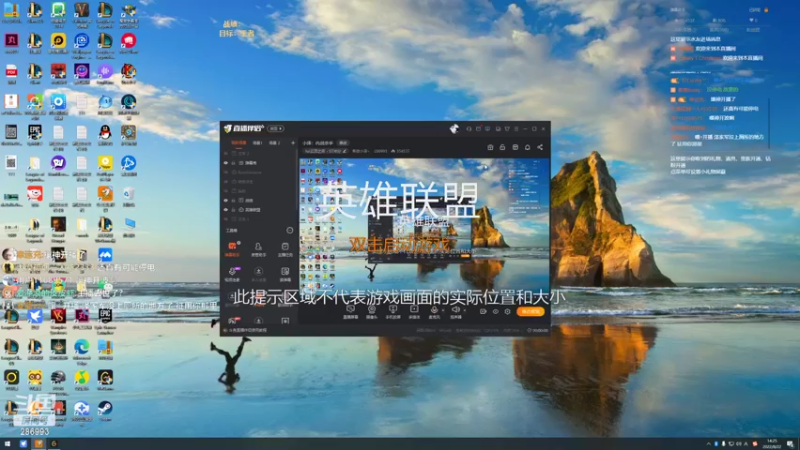Click the small button beside the room name
This screenshot has width=800, height=450.
(x=343, y=143)
